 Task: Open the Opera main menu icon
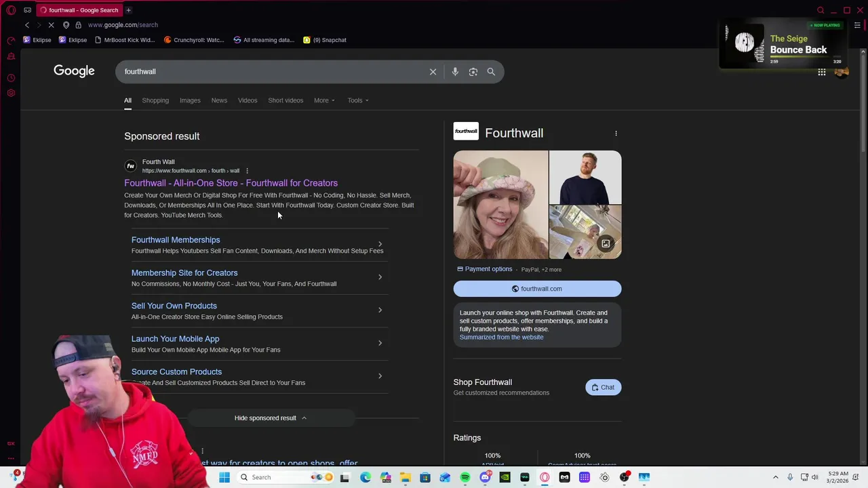pyautogui.click(x=11, y=10)
